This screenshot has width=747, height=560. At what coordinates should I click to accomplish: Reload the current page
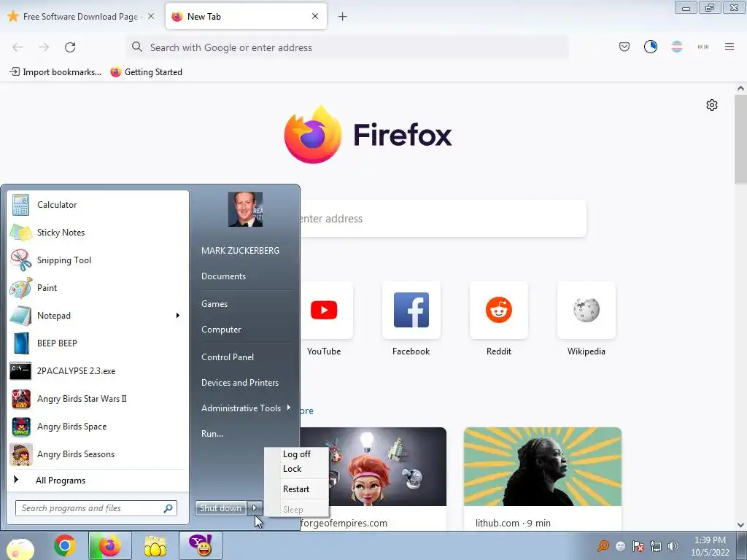pyautogui.click(x=70, y=47)
